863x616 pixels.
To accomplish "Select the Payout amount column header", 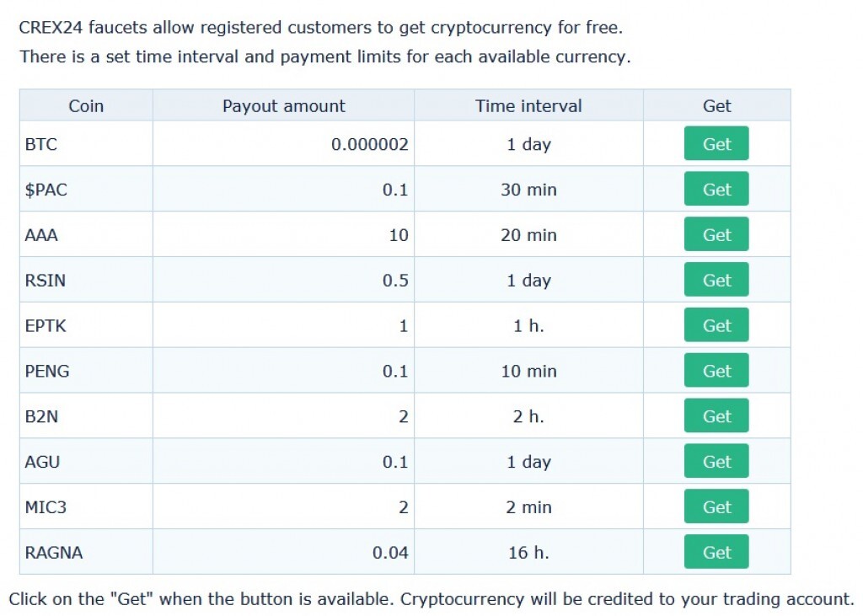I will tap(283, 106).
